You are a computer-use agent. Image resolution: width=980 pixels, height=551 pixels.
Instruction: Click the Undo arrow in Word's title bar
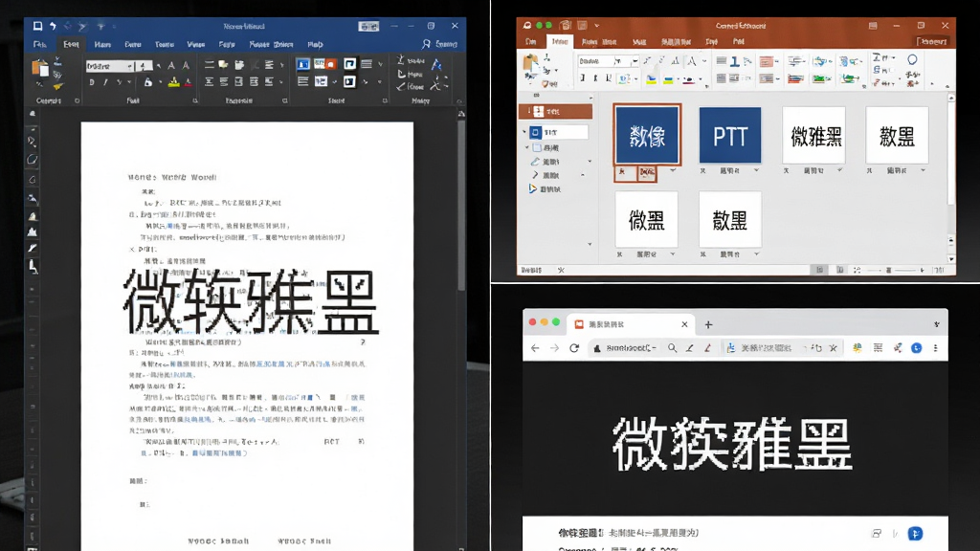click(x=54, y=26)
